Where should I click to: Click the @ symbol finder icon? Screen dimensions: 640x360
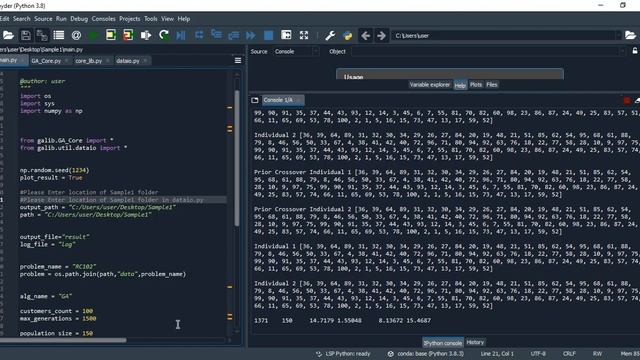pyautogui.click(x=76, y=36)
